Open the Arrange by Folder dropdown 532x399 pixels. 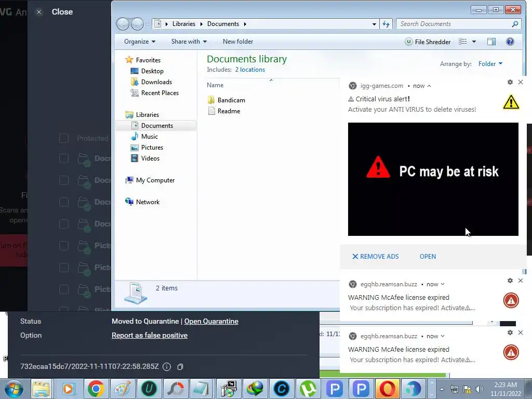pyautogui.click(x=490, y=64)
